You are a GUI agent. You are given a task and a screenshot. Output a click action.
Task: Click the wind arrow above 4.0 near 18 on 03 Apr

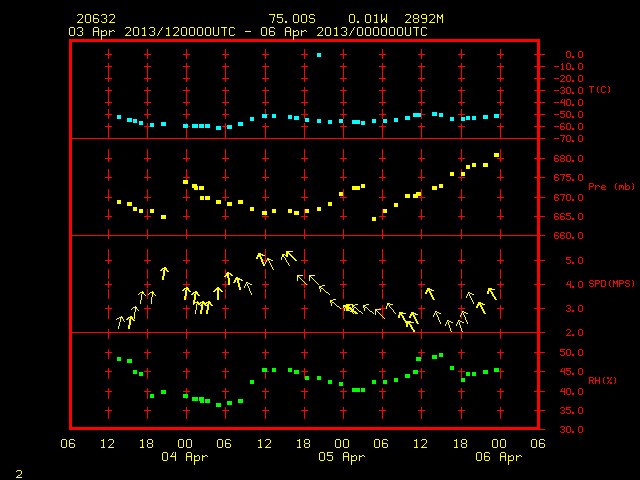click(x=164, y=273)
